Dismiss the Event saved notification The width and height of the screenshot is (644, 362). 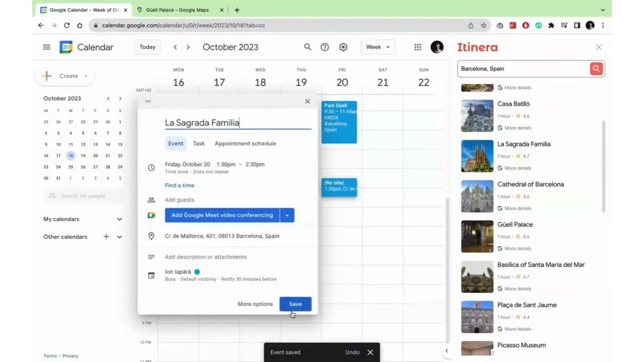click(370, 352)
